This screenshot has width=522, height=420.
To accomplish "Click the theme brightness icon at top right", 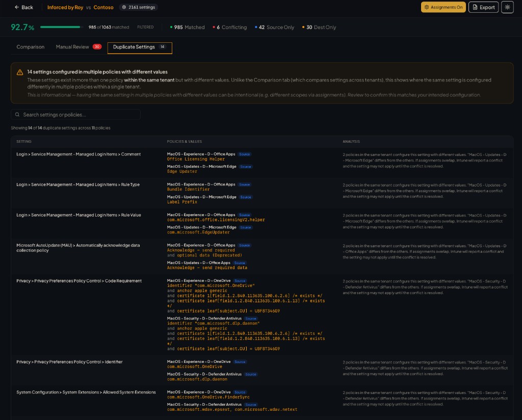I will click(x=507, y=7).
